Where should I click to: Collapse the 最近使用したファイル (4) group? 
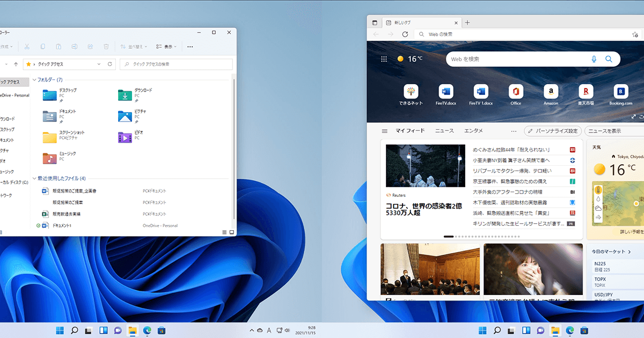[x=34, y=178]
